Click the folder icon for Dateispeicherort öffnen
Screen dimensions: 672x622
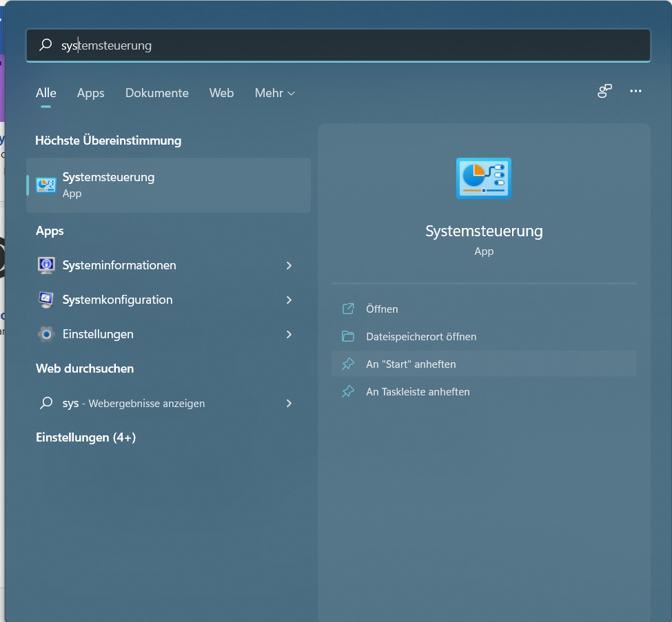pos(348,336)
